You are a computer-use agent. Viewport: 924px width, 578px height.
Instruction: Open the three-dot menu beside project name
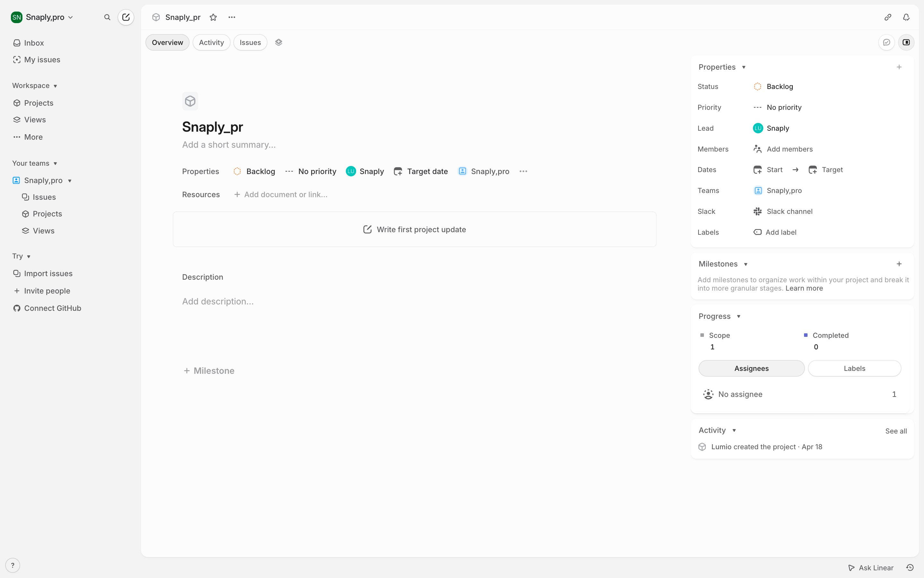[x=232, y=17]
